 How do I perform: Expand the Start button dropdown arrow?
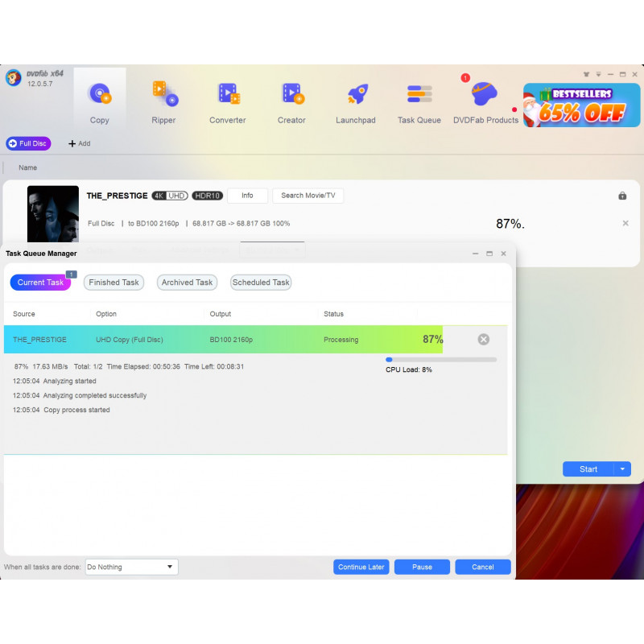pos(622,469)
